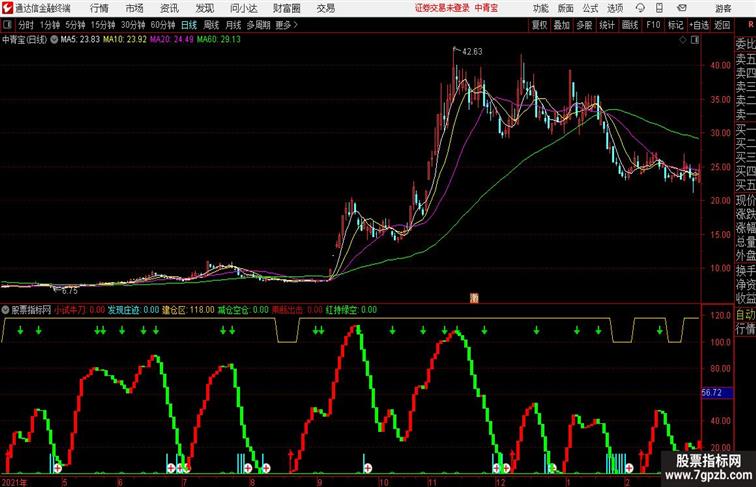The height and width of the screenshot is (487, 756).
Task: Open the 财富圈 menu
Action: 286,8
